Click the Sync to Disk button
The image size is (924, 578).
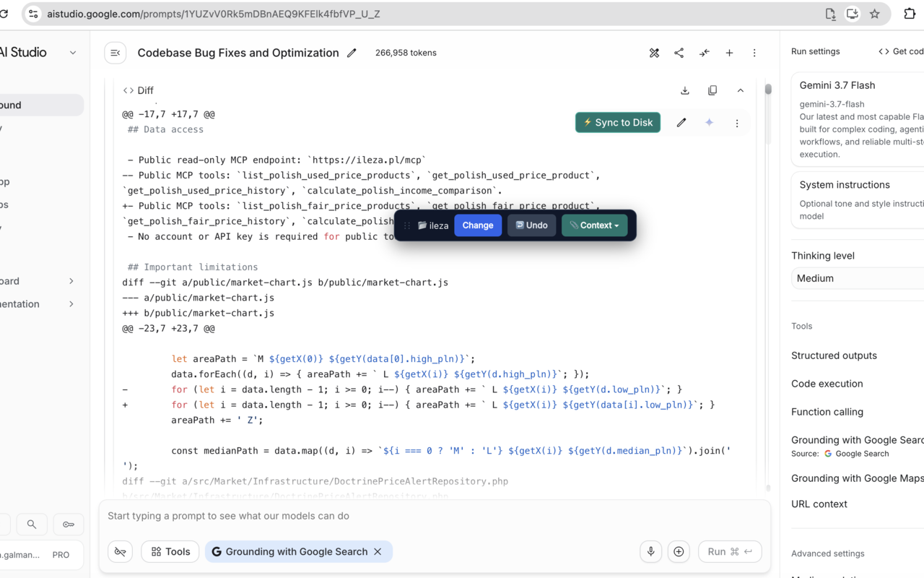point(618,123)
